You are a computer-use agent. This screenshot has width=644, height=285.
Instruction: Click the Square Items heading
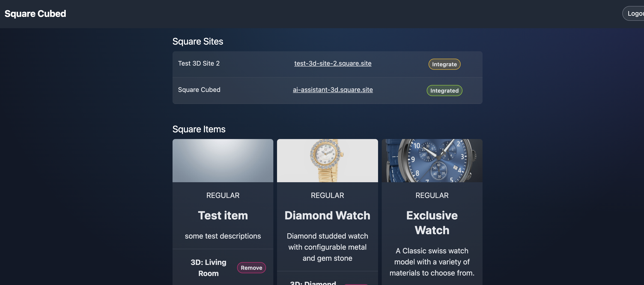point(199,129)
